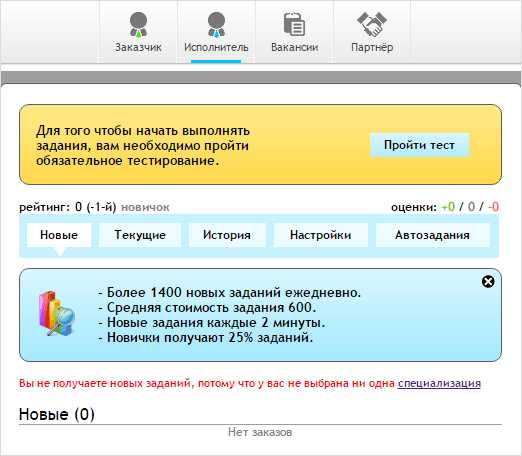The height and width of the screenshot is (456, 522).
Task: Close the blue info banner
Action: [x=488, y=282]
